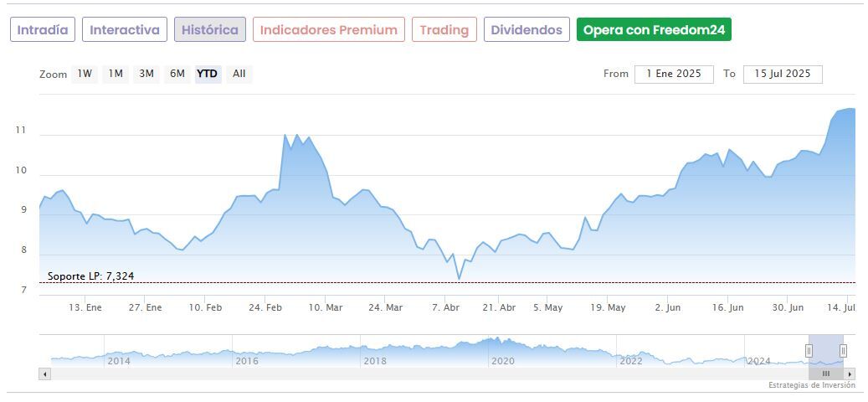Click Opera con Freedom24 button
The width and height of the screenshot is (868, 402).
pyautogui.click(x=654, y=30)
